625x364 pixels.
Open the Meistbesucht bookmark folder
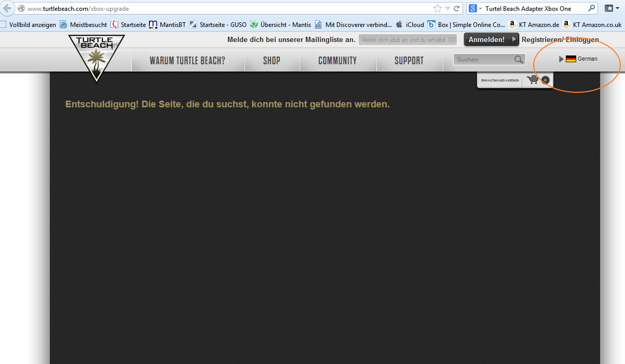(x=83, y=24)
